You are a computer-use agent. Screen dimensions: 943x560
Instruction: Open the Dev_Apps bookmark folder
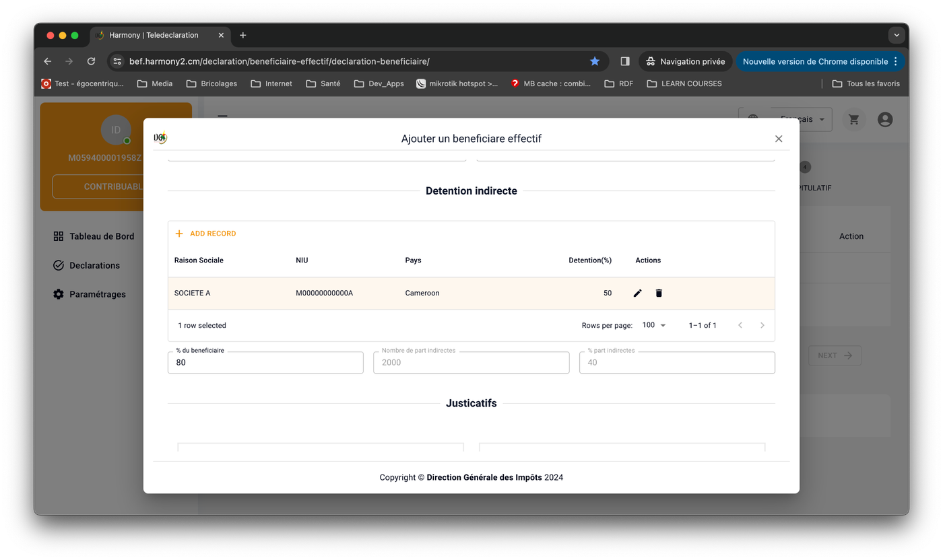379,83
